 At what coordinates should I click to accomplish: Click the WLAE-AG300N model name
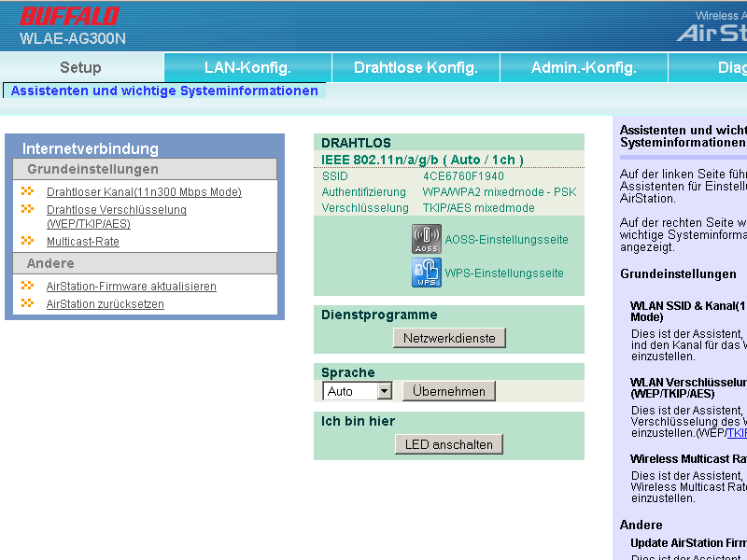coord(73,38)
